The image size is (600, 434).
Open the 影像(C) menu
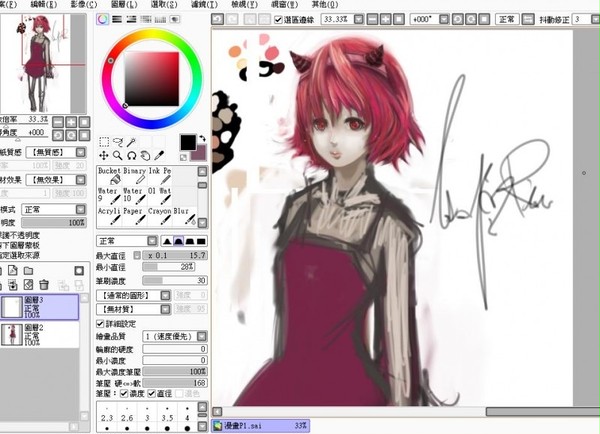(x=84, y=5)
